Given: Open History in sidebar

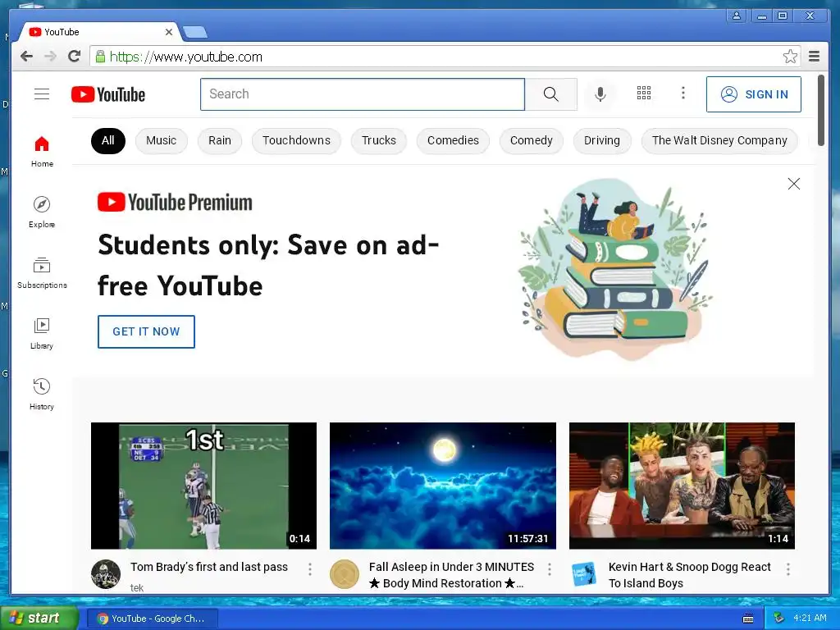Looking at the screenshot, I should tap(42, 395).
